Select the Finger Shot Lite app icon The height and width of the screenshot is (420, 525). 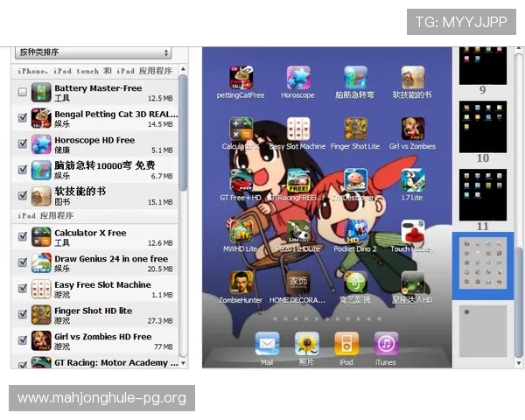click(x=355, y=129)
